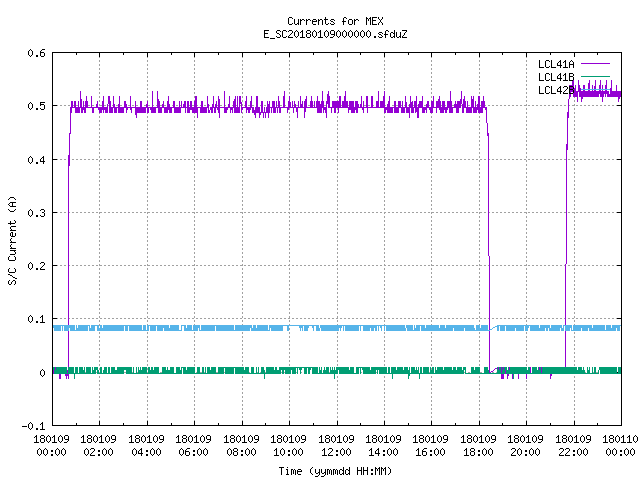Click the 0.4 y-axis tick label
The height and width of the screenshot is (480, 640).
coord(37,160)
